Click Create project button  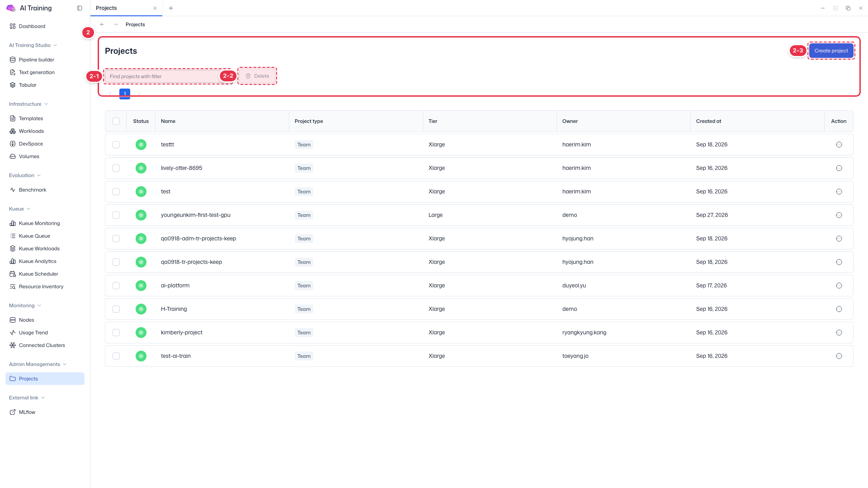point(831,51)
